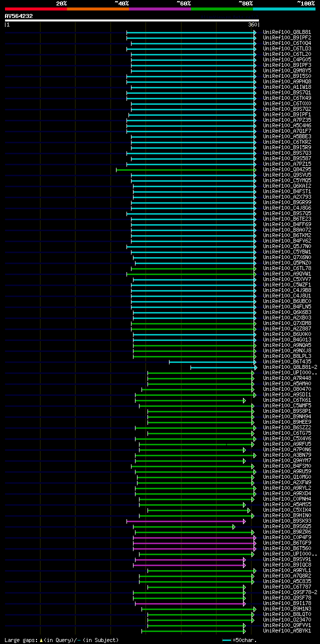Select UniRef100_B6TE23 entry
Image resolution: width=320 pixels, height=644 pixels.
tap(287, 219)
